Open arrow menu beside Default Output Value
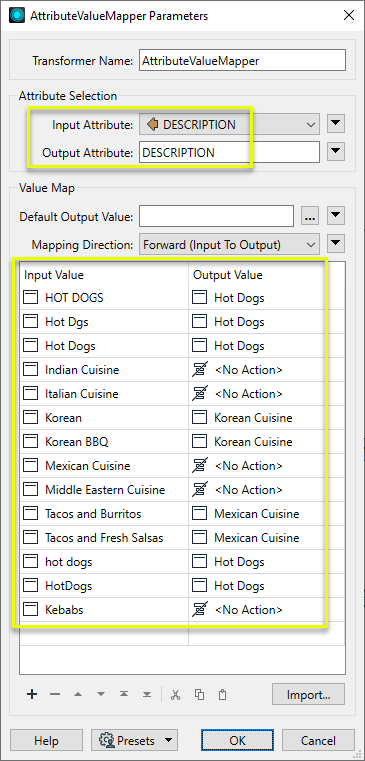Screen dimensions: 365x761 click(x=336, y=216)
